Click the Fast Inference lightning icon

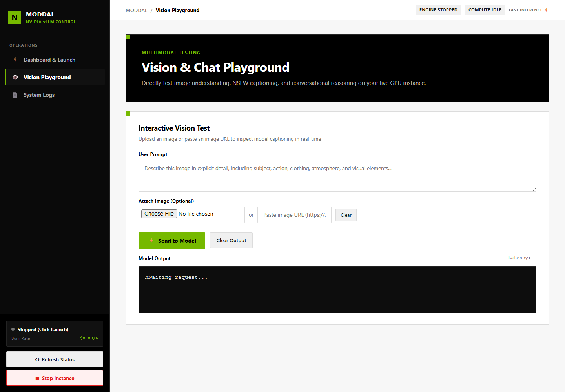pos(546,10)
